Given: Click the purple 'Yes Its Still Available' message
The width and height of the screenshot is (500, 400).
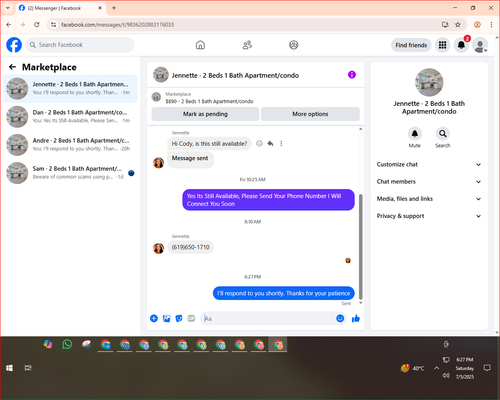Looking at the screenshot, I should tap(268, 200).
